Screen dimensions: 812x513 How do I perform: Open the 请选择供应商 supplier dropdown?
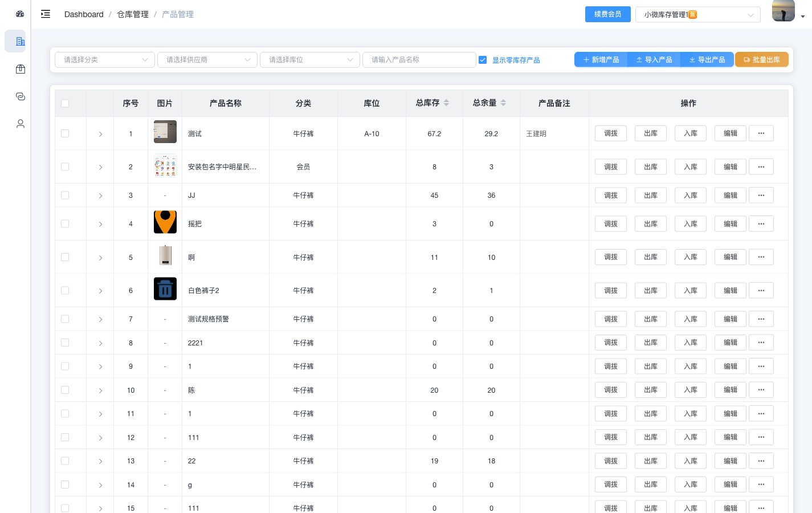coord(207,60)
